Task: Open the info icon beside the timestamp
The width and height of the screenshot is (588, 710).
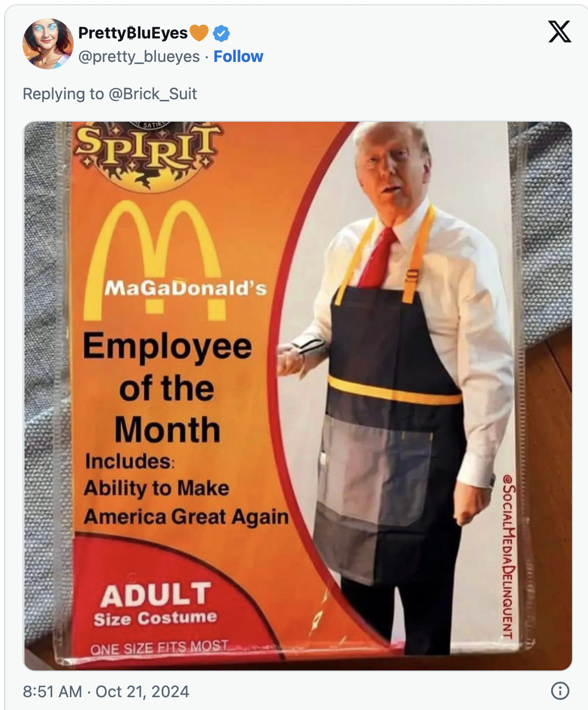Action: (x=560, y=691)
